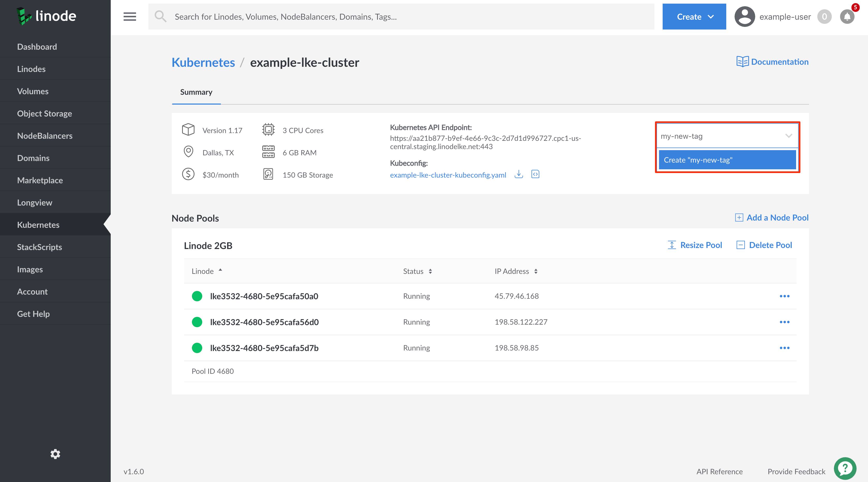The width and height of the screenshot is (868, 482).
Task: Switch to the Summary tab
Action: pyautogui.click(x=196, y=92)
